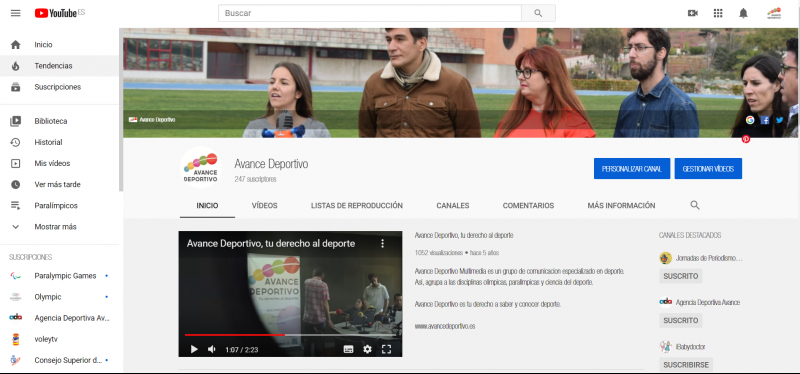Open the COMENTARIOS tab
Screen dimensions: 800x374
528,206
